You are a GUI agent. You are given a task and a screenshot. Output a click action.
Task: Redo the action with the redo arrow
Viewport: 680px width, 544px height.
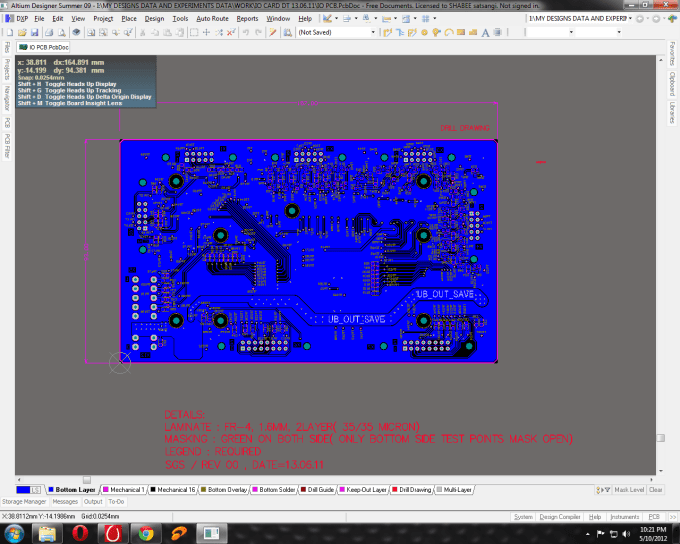[258, 33]
